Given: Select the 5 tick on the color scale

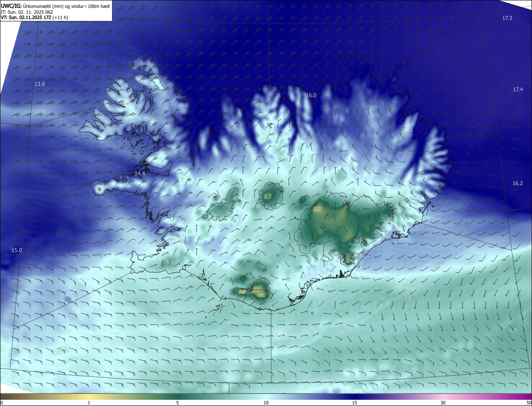Looking at the screenshot, I should click(177, 403).
